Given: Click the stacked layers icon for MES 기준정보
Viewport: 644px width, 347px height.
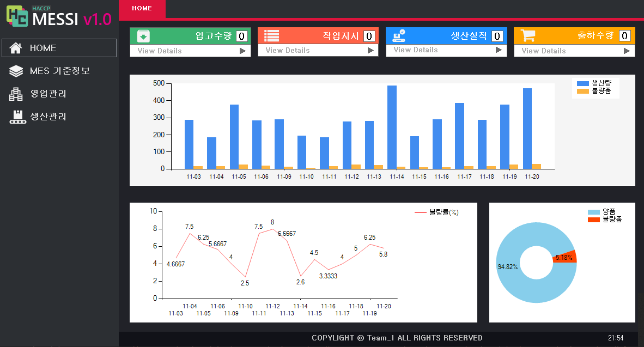Looking at the screenshot, I should click(17, 70).
